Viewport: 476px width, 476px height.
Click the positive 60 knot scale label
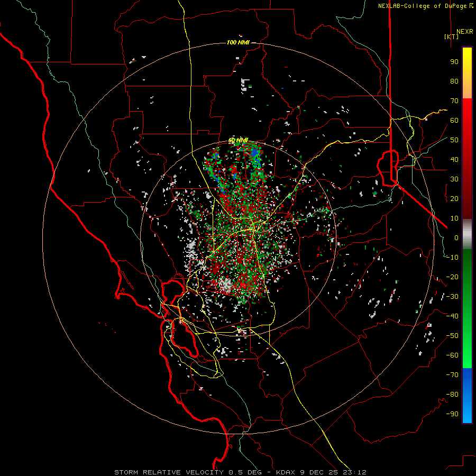454,120
